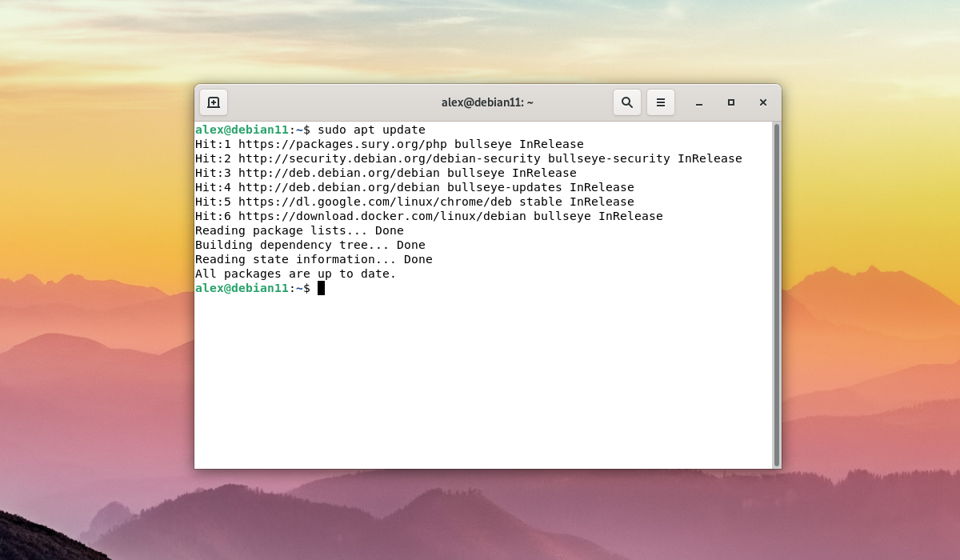Minimize the terminal window
960x560 pixels.
point(699,103)
